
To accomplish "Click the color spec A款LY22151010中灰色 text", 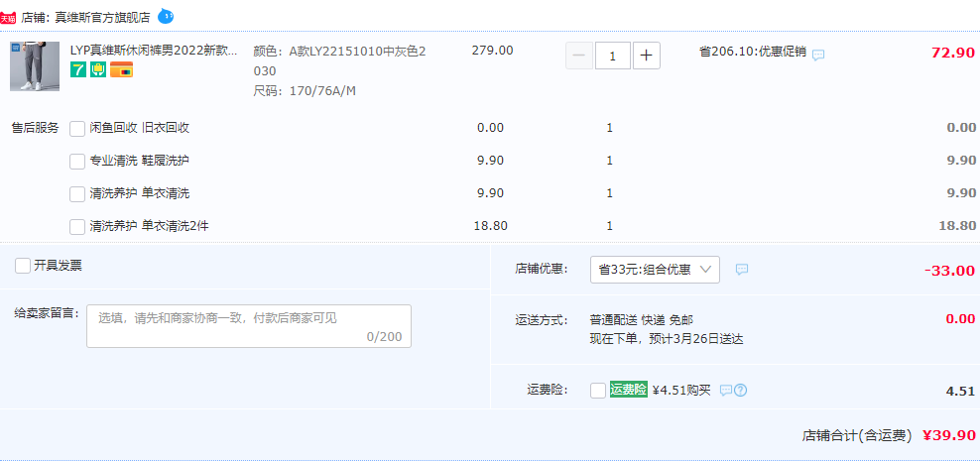I will [x=340, y=61].
